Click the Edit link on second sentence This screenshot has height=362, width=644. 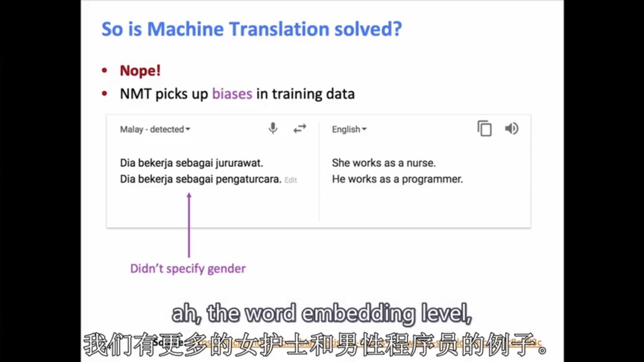point(290,180)
